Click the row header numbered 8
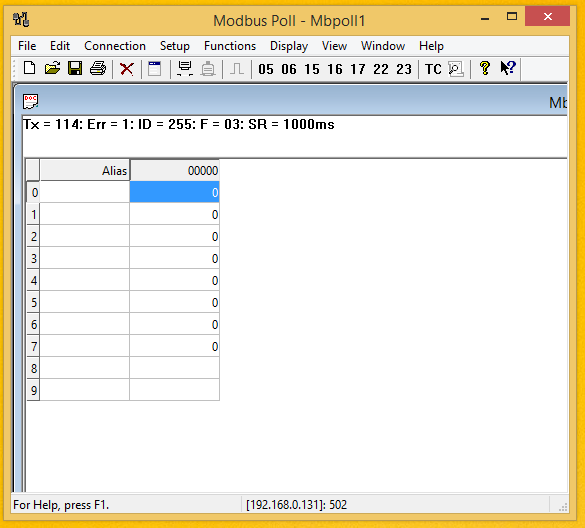This screenshot has height=528, width=585. pos(33,368)
